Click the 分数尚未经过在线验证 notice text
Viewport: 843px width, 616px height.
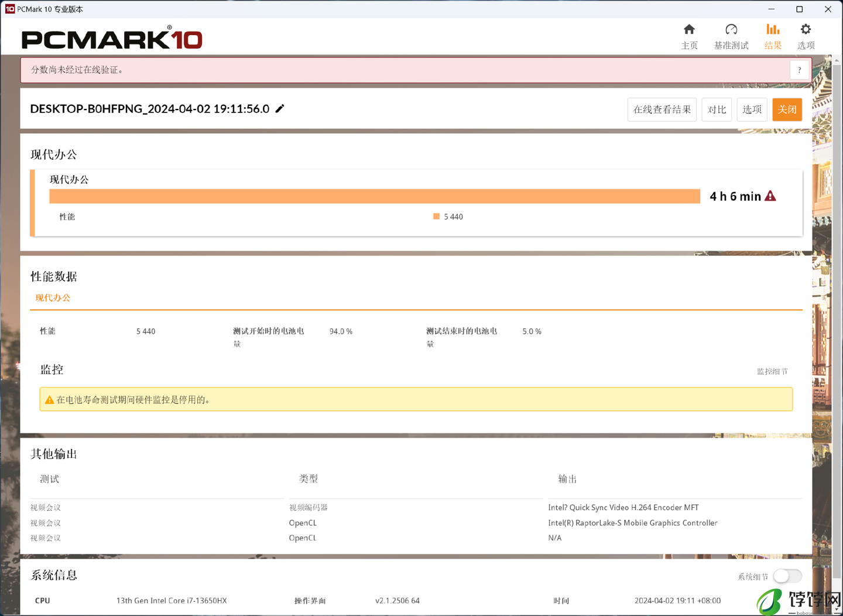click(78, 70)
